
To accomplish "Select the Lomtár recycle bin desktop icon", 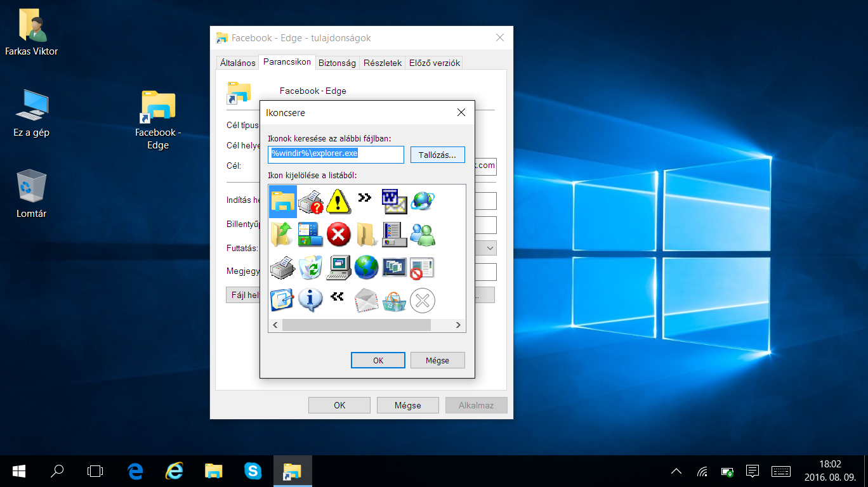I will click(x=31, y=194).
